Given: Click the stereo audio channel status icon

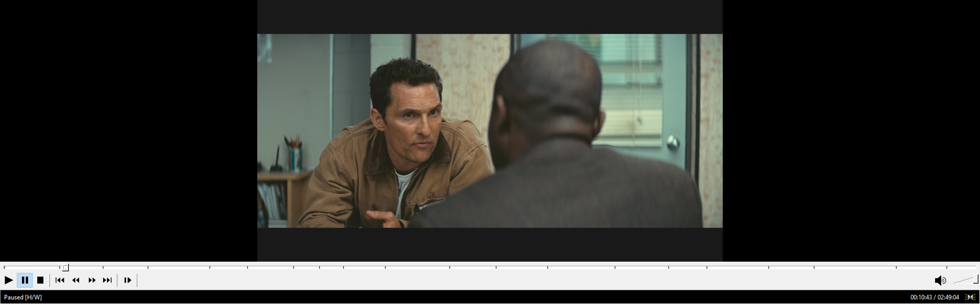Looking at the screenshot, I should pos(970,297).
